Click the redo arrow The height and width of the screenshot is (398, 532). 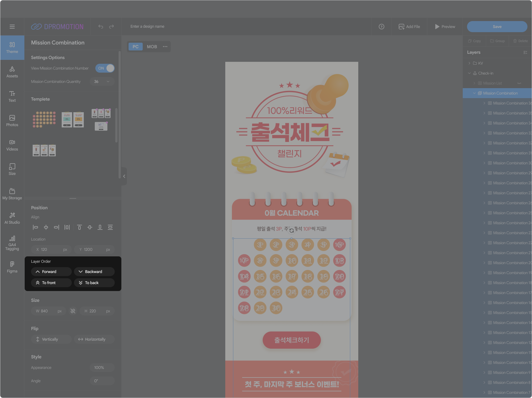pos(112,27)
